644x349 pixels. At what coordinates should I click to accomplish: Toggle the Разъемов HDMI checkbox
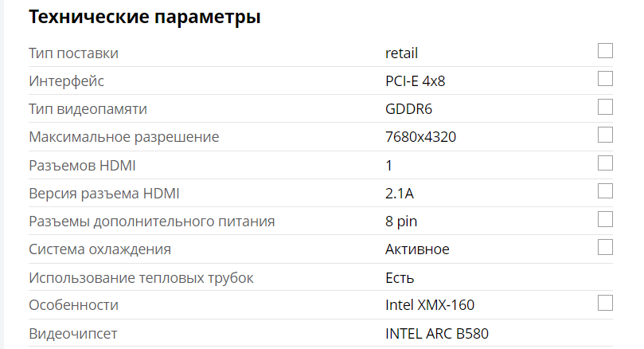click(x=605, y=163)
